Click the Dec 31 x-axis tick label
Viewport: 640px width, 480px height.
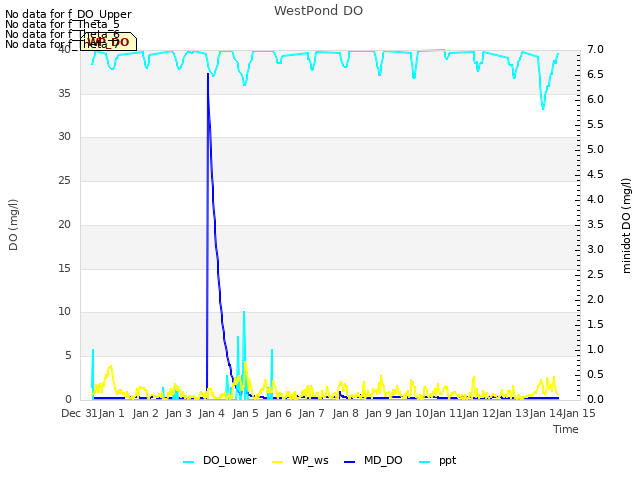point(80,413)
